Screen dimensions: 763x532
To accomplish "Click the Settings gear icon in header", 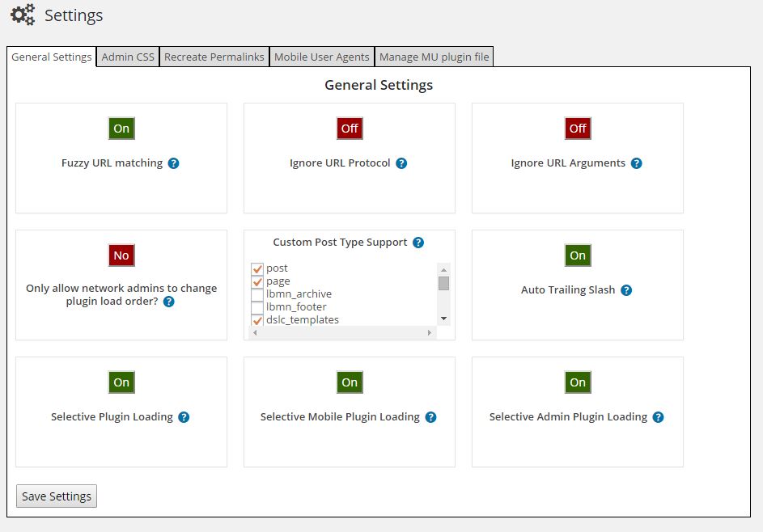I will [x=23, y=15].
